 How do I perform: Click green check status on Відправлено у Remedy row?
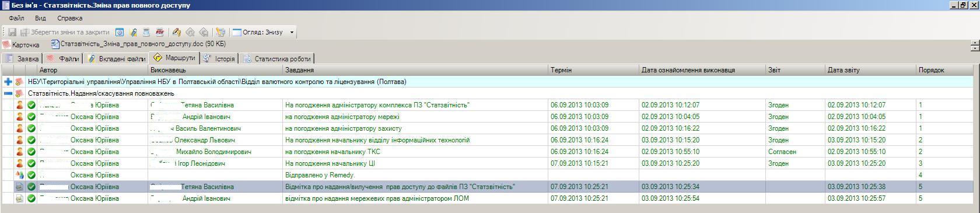(32, 175)
